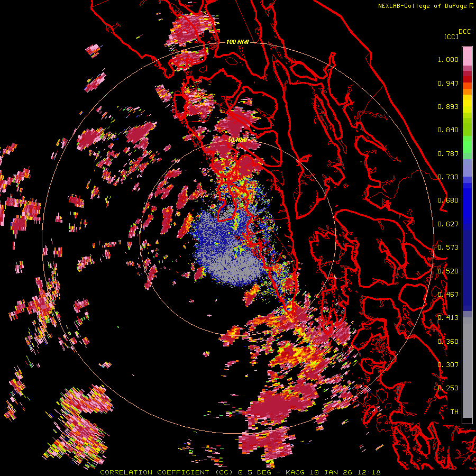
Task: Click the 0.893 legend value
Action: pyautogui.click(x=448, y=106)
